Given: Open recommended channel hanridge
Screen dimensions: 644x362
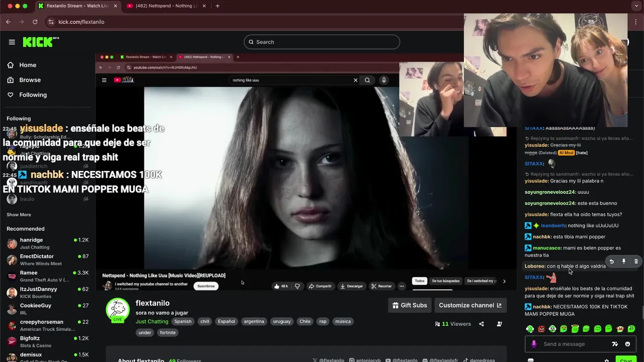Looking at the screenshot, I should (x=48, y=243).
